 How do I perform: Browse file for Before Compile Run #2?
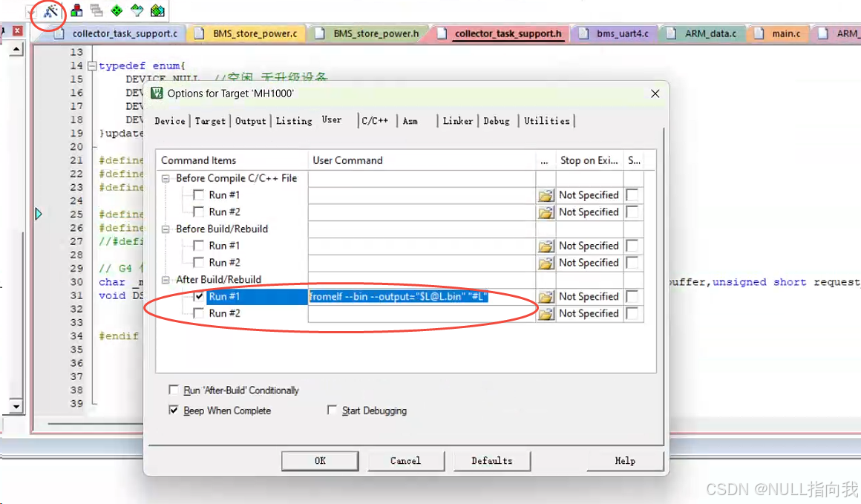[546, 212]
